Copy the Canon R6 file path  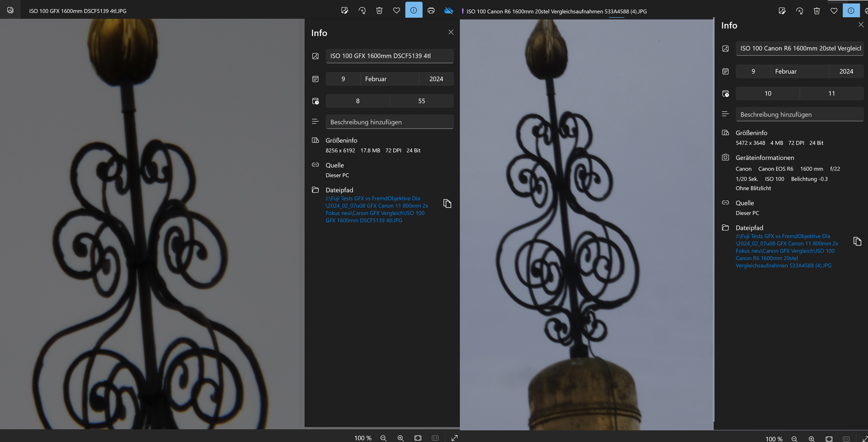point(857,241)
